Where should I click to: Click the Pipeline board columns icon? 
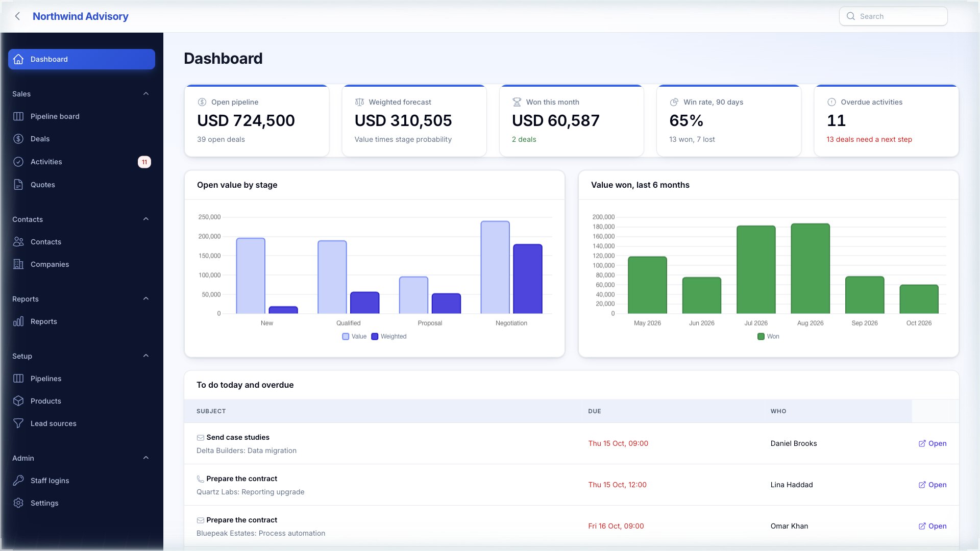pyautogui.click(x=18, y=116)
